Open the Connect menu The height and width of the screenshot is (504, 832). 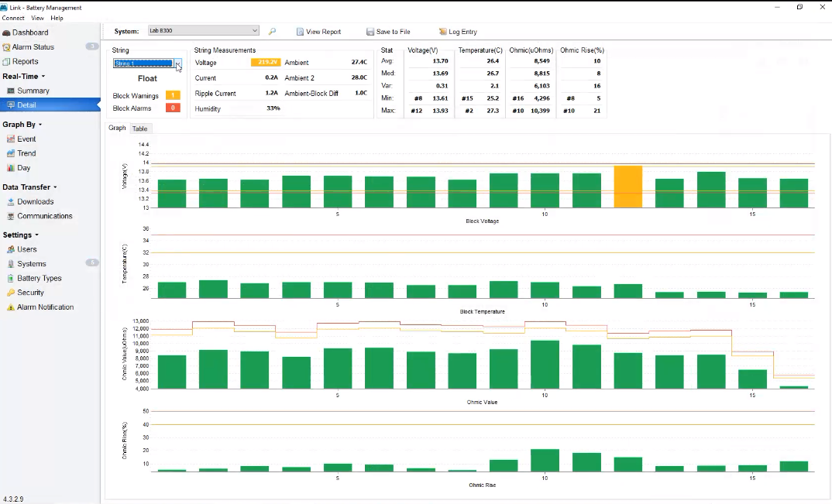click(13, 18)
